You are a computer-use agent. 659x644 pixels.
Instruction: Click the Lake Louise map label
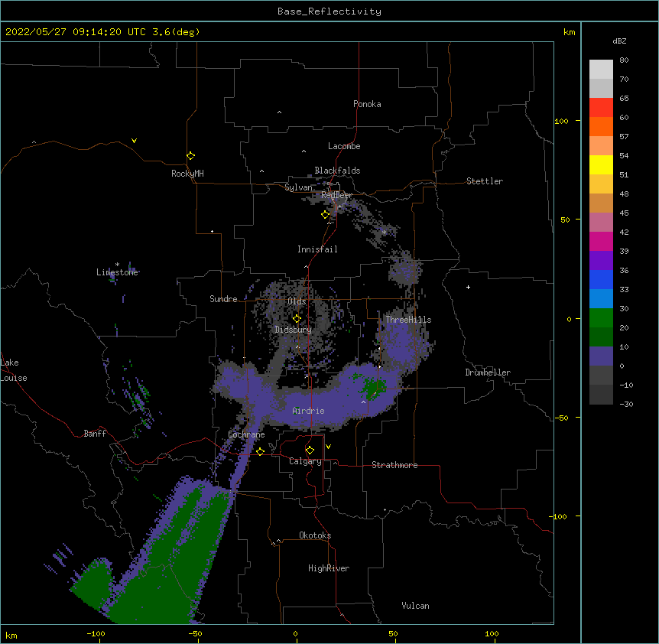[x=14, y=370]
